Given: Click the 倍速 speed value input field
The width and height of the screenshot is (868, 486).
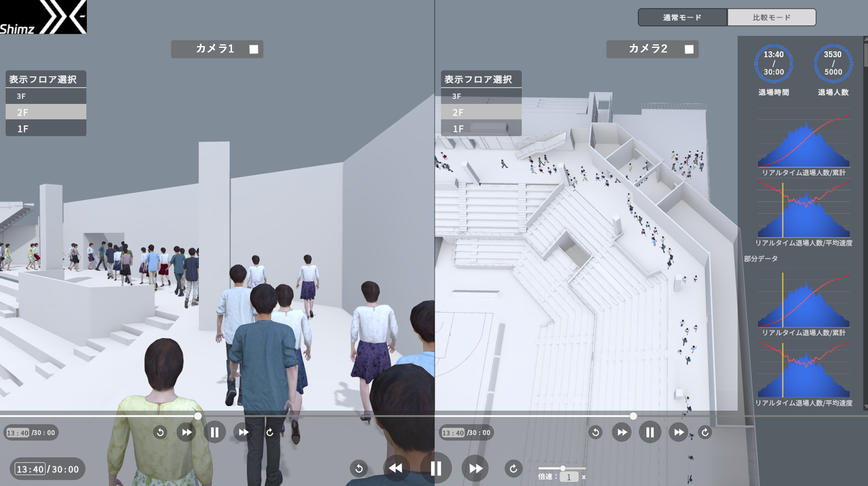Looking at the screenshot, I should (569, 477).
